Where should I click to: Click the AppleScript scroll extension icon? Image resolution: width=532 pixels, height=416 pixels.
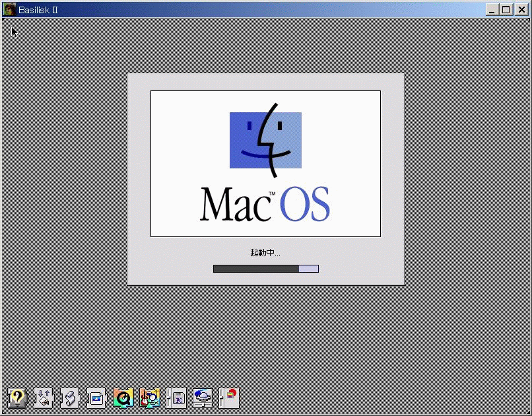[70, 398]
